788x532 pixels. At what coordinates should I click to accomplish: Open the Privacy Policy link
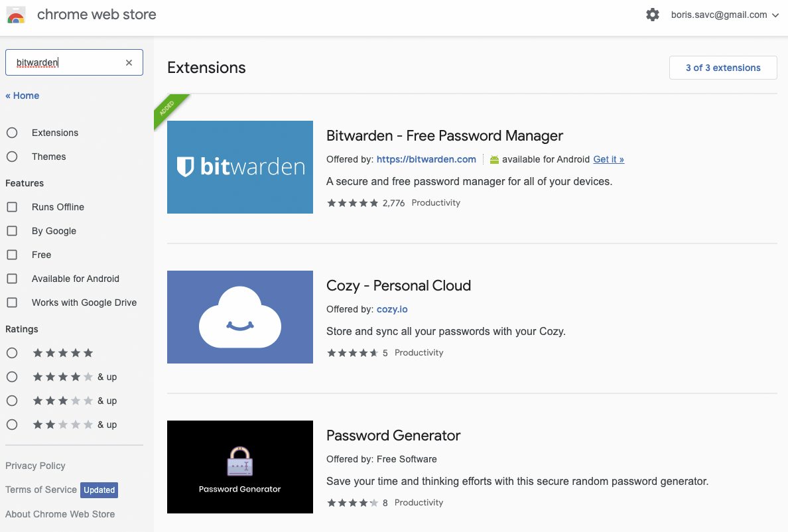tap(35, 466)
